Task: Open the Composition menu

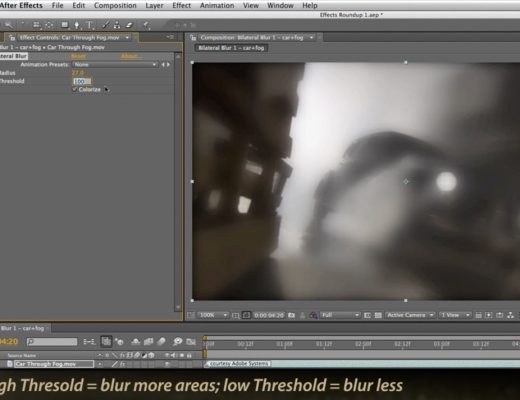Action: coord(115,5)
